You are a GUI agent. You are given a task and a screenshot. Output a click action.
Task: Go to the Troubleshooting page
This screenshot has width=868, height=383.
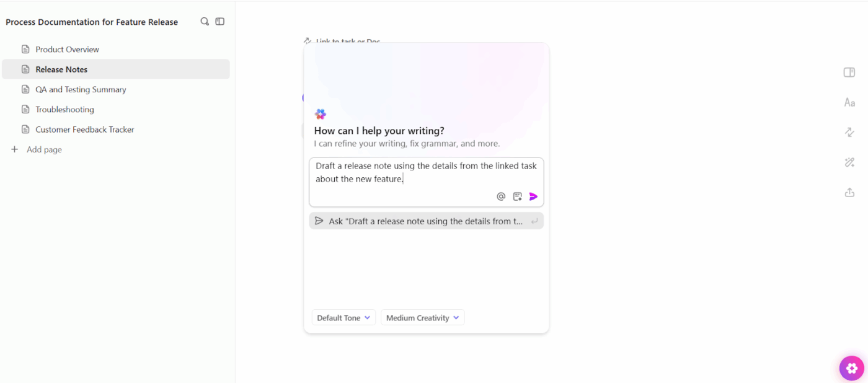64,110
